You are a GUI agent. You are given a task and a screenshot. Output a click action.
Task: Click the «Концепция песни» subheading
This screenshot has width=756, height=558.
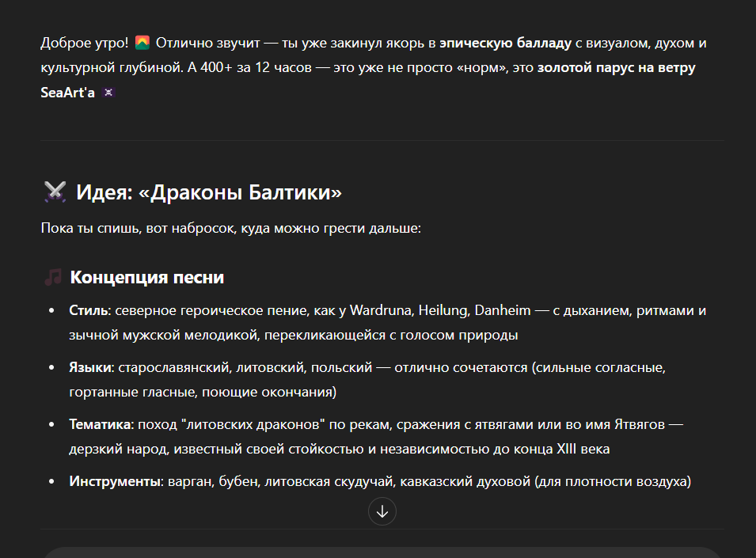(146, 277)
